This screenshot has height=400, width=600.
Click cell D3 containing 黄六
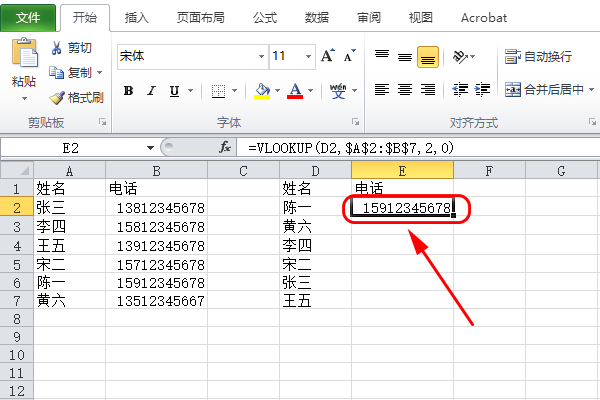(x=316, y=226)
